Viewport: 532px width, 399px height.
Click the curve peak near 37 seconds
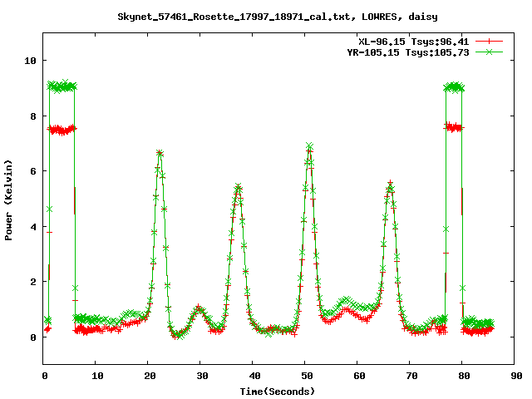pos(239,186)
